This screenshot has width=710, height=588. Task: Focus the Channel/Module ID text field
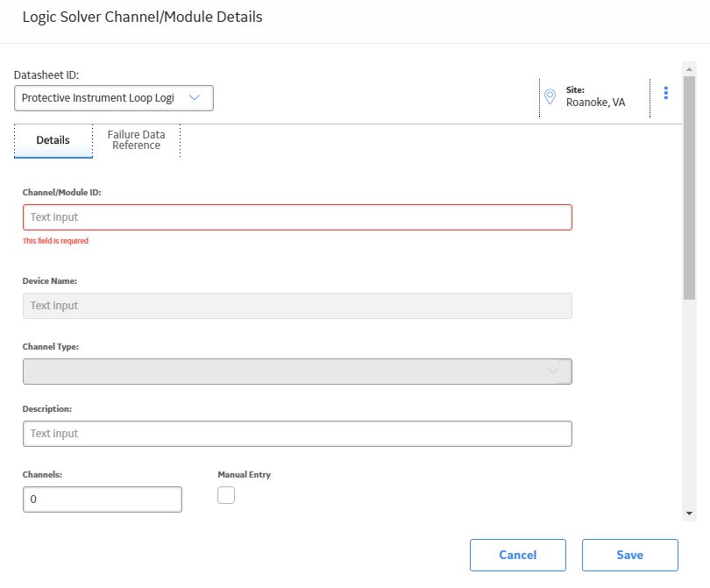pos(297,217)
